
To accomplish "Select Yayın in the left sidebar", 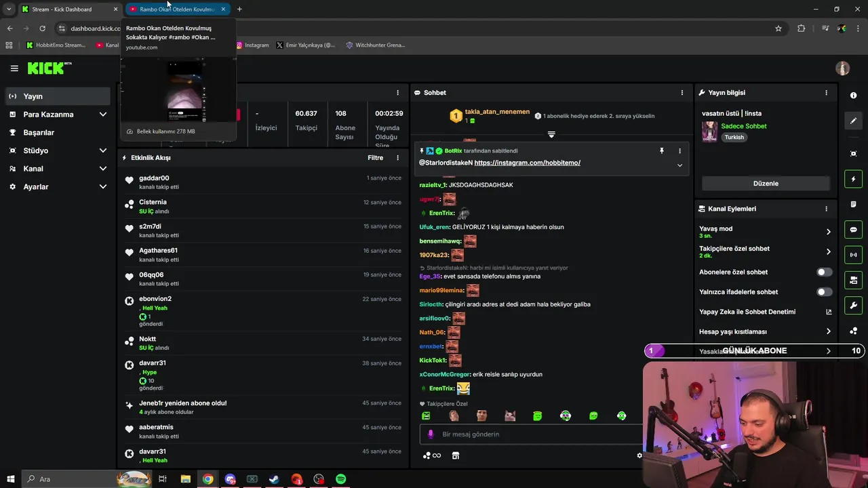I will click(58, 96).
